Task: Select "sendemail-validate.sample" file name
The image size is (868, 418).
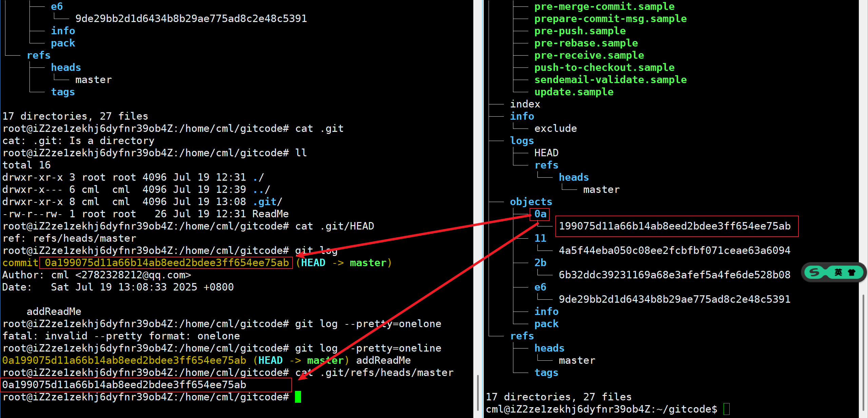Action: pos(610,80)
